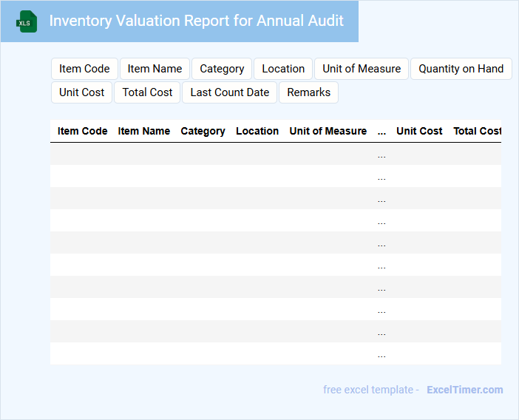This screenshot has width=519, height=420.
Task: Click the Inventory Valuation Report title
Action: tap(196, 21)
